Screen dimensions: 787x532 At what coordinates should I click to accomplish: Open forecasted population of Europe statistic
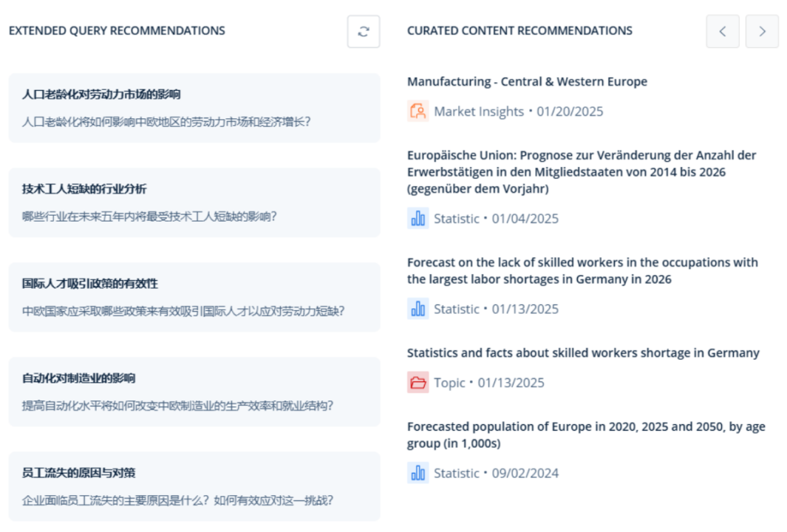tap(586, 434)
